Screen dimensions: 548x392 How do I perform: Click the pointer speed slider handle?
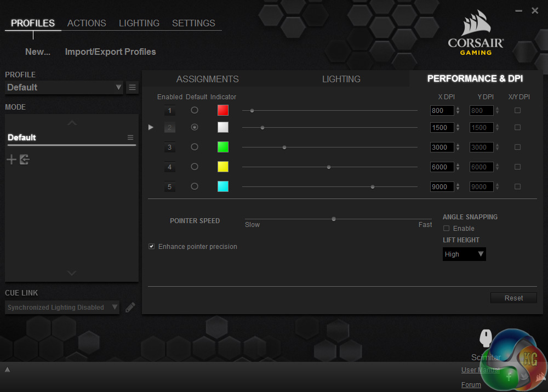tap(334, 219)
